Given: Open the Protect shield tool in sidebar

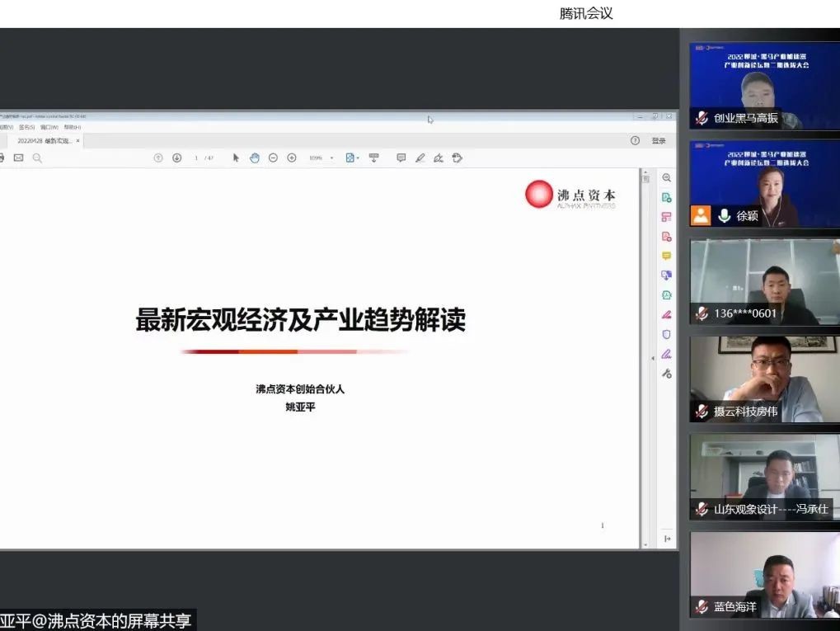Looking at the screenshot, I should [x=666, y=334].
